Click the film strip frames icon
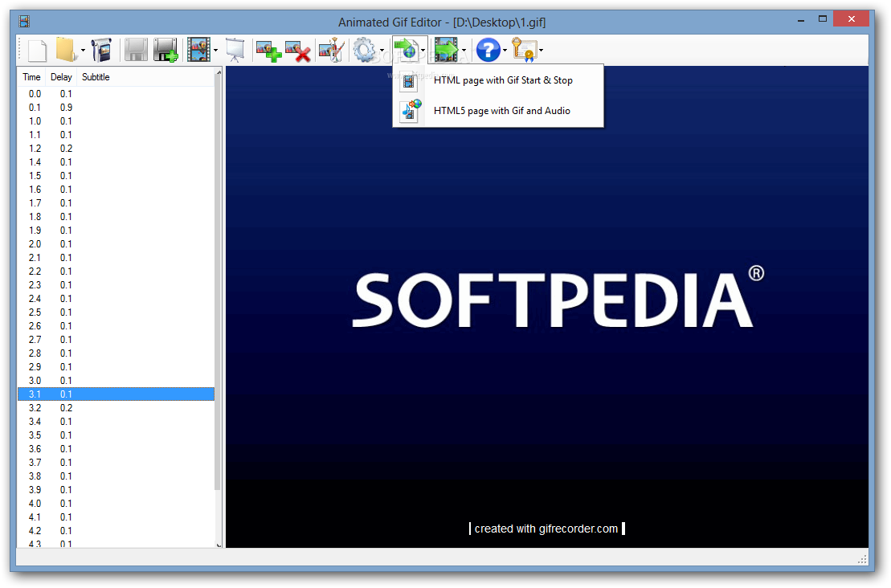Viewport: 891px width, 588px height. (x=199, y=51)
